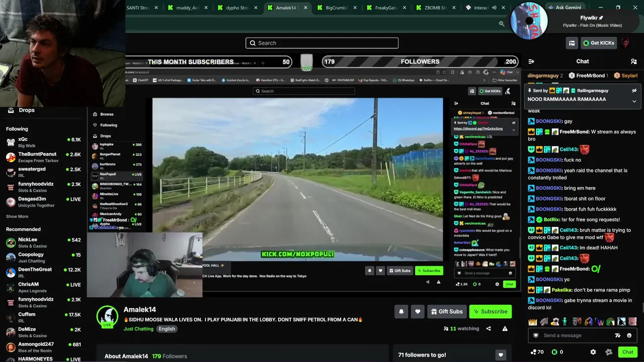This screenshot has height=362, width=644.
Task: Open Asmongold247 channel in Recommended list
Action: pos(43,347)
